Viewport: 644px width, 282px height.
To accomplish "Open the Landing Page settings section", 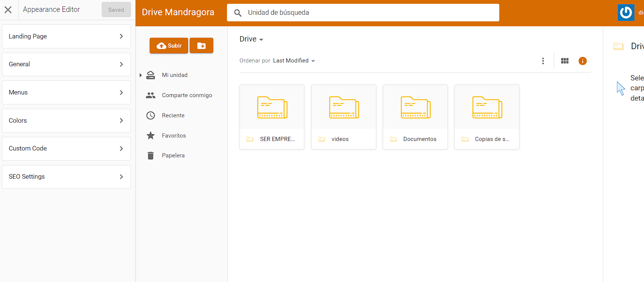I will [66, 36].
